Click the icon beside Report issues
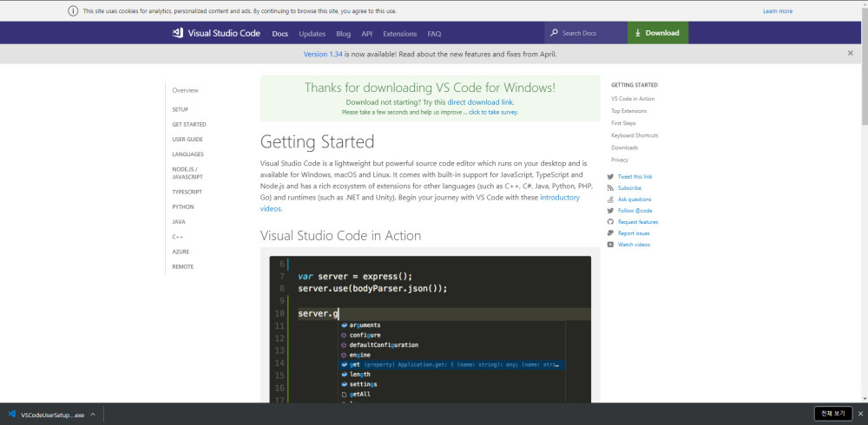Image resolution: width=868 pixels, height=425 pixels. coord(610,233)
